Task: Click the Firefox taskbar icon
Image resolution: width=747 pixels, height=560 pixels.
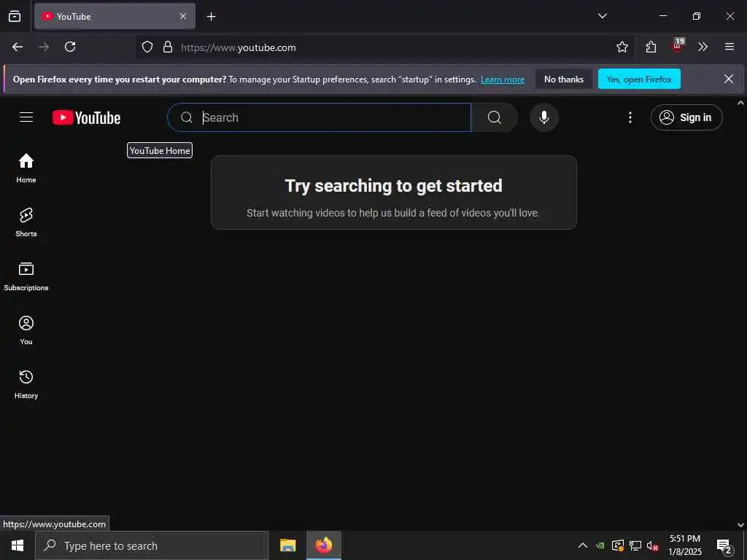Action: point(323,545)
